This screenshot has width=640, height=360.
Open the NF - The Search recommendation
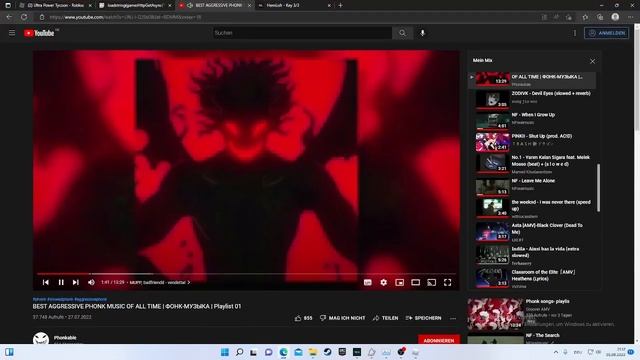533,338
